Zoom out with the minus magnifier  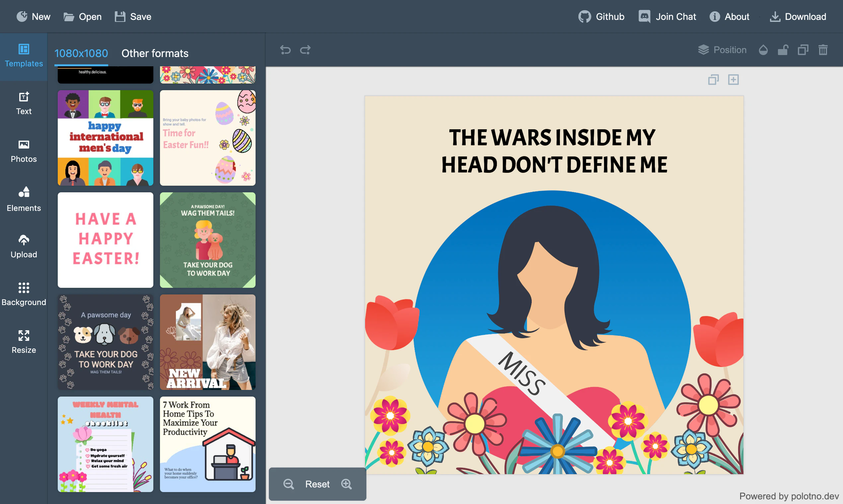pyautogui.click(x=289, y=484)
